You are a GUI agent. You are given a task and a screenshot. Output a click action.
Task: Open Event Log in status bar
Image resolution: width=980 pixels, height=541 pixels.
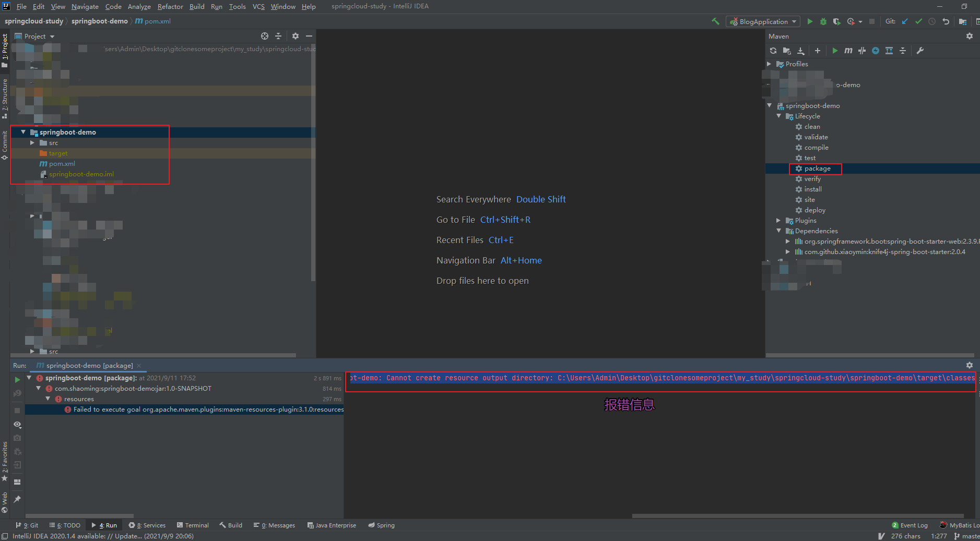point(910,525)
